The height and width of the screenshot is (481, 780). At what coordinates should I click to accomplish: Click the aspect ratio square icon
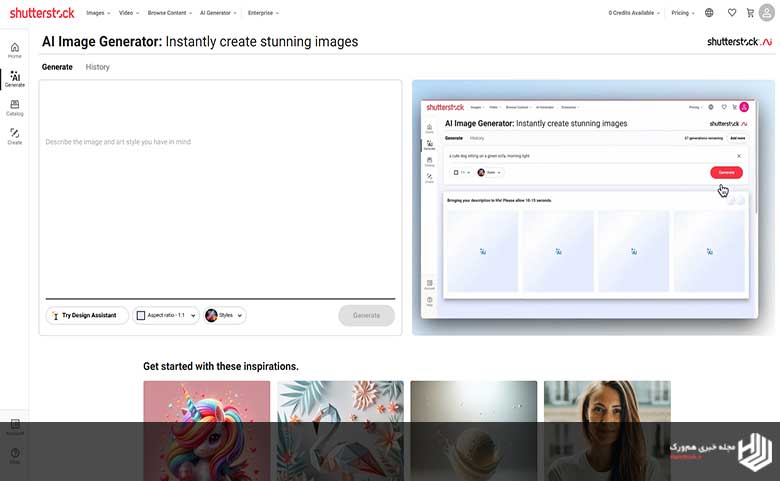[x=141, y=315]
